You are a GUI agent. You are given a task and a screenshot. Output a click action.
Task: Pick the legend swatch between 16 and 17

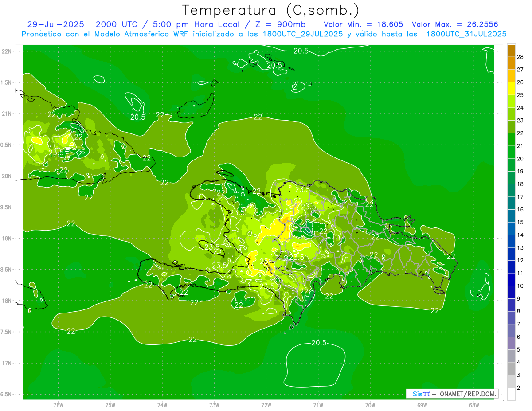point(511,203)
